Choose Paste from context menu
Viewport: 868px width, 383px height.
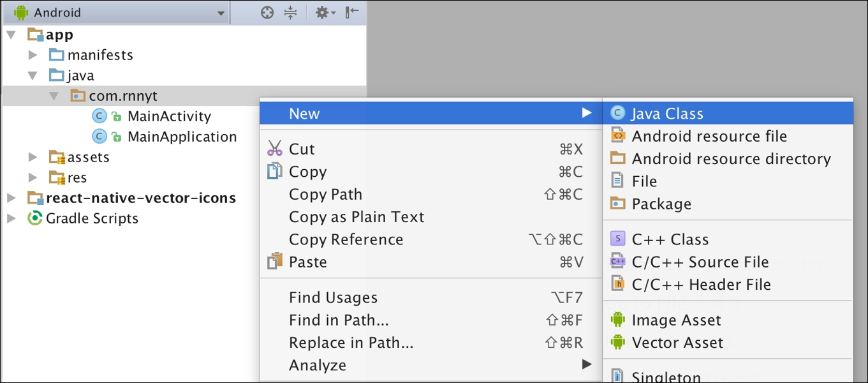click(430, 262)
